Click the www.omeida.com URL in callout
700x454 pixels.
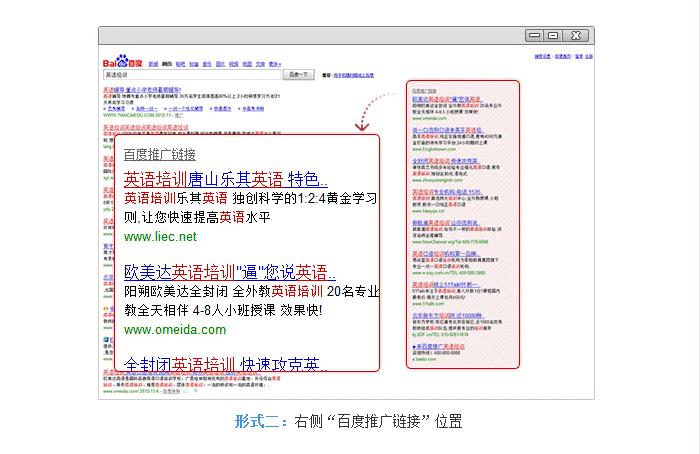click(175, 330)
